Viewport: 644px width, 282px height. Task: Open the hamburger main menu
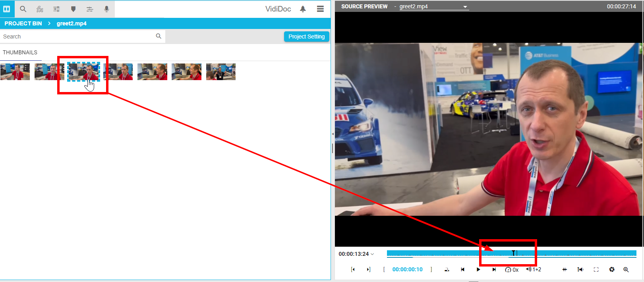(x=320, y=9)
